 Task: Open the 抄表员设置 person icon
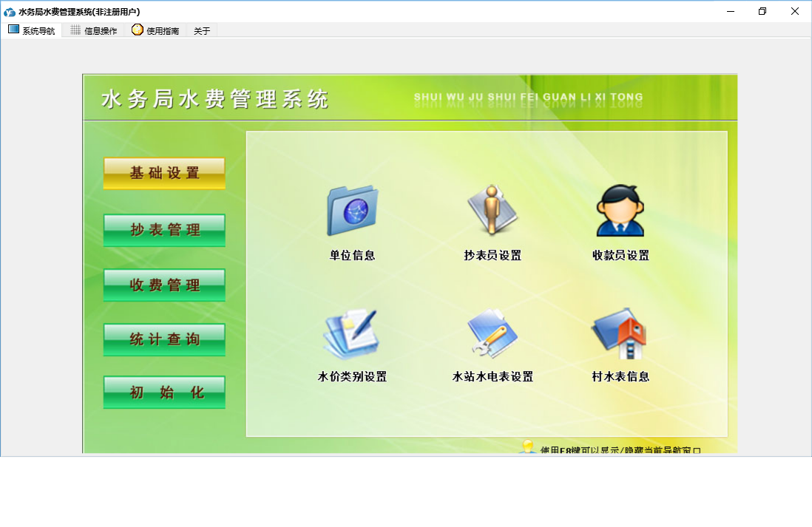point(493,211)
